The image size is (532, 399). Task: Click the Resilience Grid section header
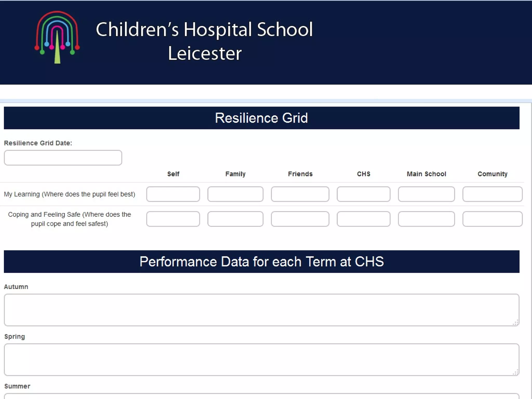(x=262, y=118)
